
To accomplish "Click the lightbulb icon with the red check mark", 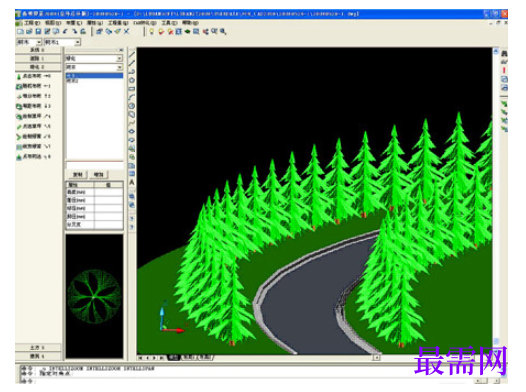I will coord(161,32).
